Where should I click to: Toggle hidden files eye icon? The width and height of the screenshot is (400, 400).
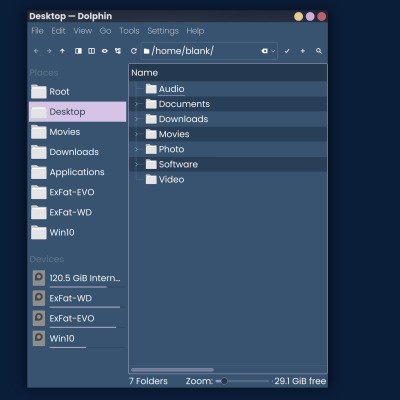(105, 51)
